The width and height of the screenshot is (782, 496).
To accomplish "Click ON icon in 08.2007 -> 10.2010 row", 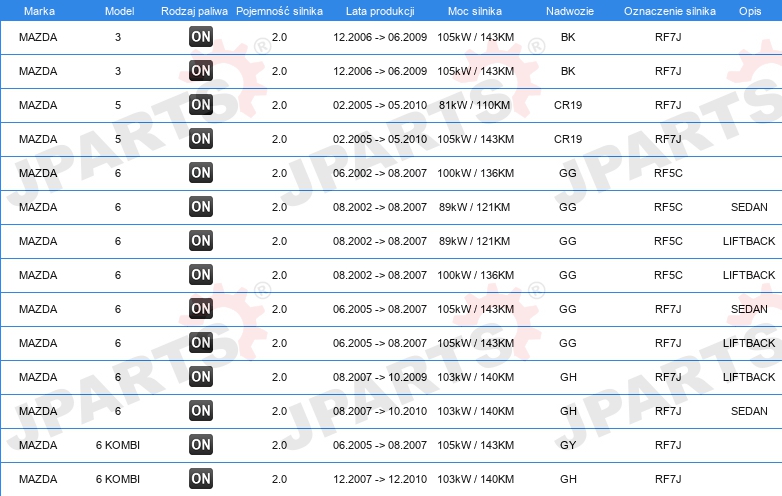I will click(201, 411).
